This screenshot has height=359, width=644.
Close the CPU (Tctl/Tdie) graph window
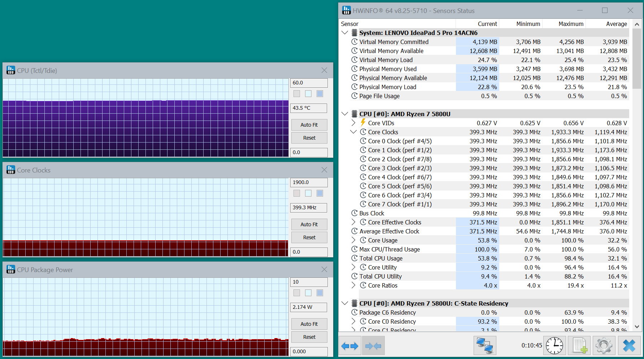click(x=324, y=70)
